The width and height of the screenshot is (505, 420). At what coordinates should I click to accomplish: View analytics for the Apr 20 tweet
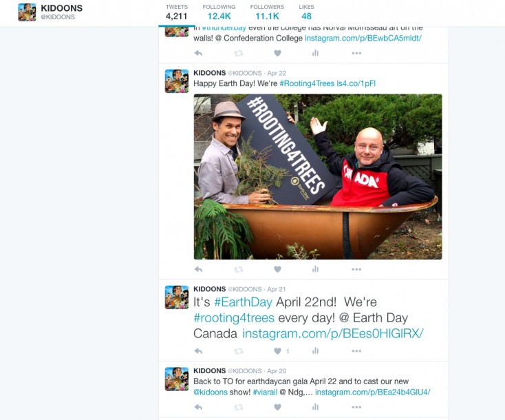coord(315,407)
